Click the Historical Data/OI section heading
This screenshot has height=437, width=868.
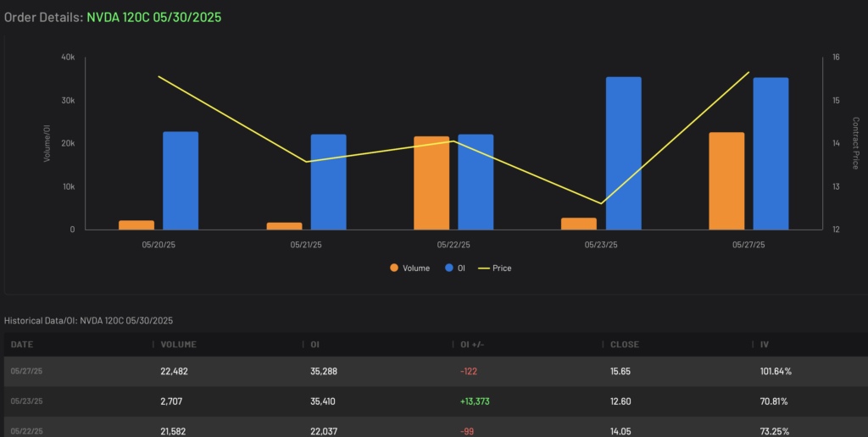[88, 321]
